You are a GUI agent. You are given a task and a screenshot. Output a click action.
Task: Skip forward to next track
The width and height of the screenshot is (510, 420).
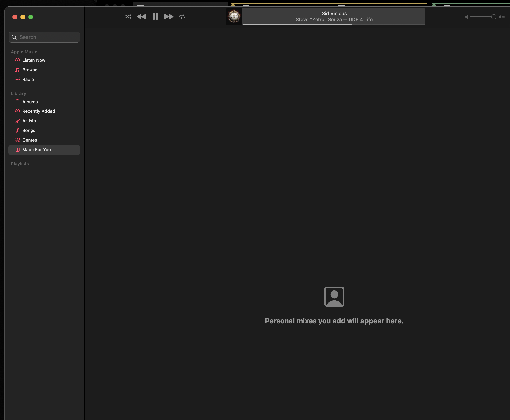(169, 16)
